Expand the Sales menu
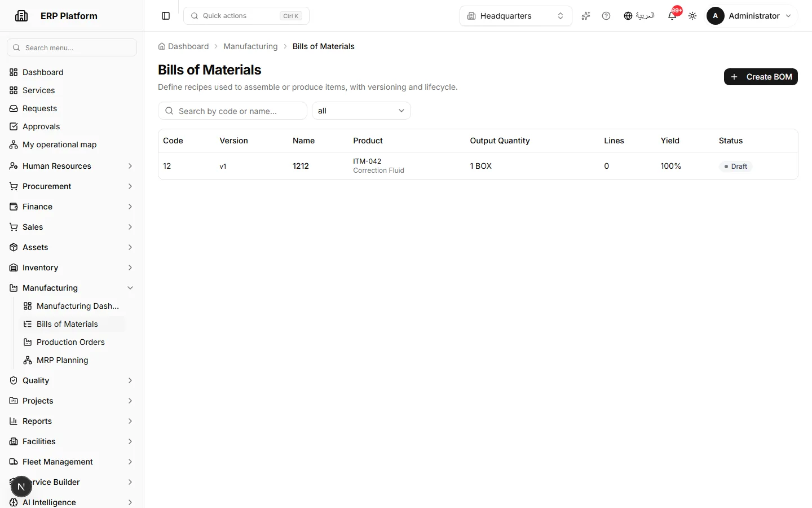This screenshot has width=812, height=508. tap(72, 227)
